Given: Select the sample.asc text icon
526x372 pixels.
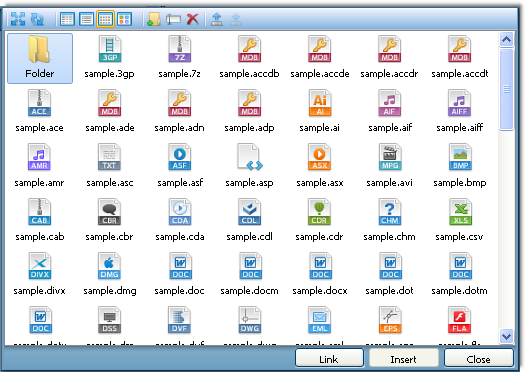Looking at the screenshot, I should [x=109, y=157].
